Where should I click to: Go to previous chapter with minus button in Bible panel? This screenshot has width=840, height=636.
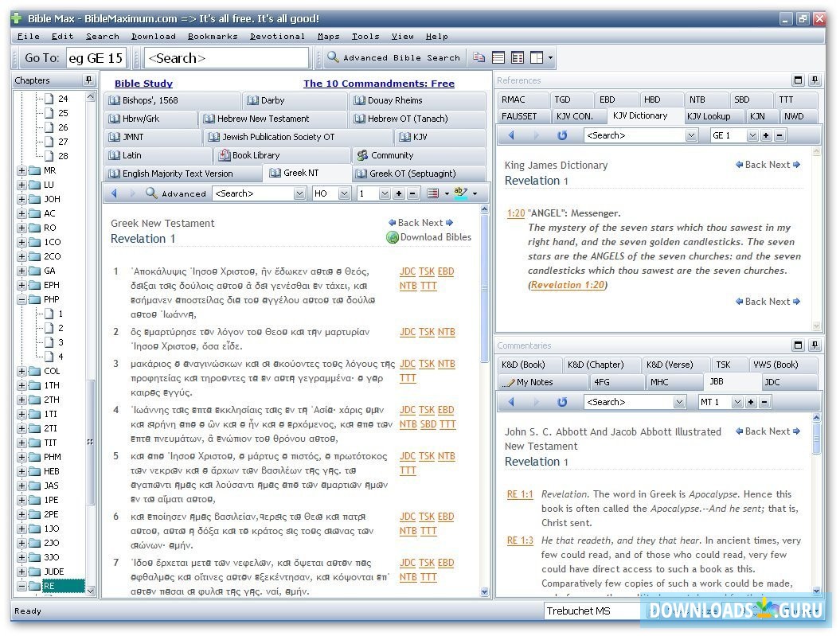pyautogui.click(x=412, y=193)
